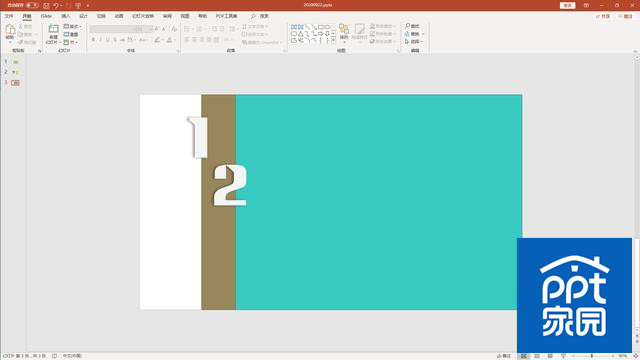Click the fit slide to window icon
The image size is (640, 360).
pos(636,356)
